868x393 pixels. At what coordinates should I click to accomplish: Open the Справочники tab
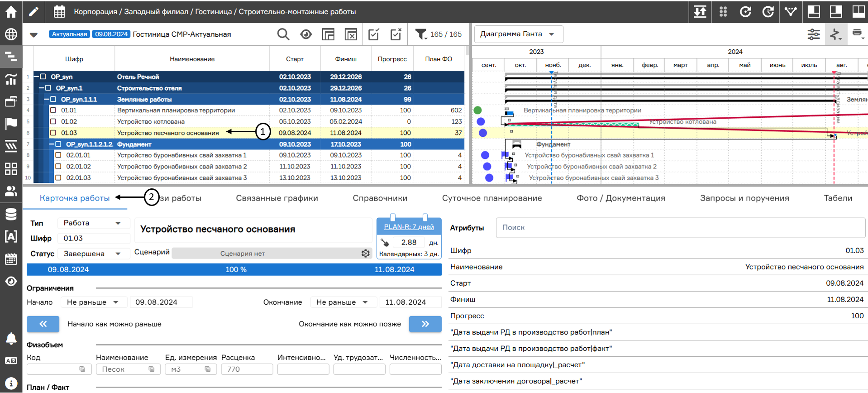(380, 198)
